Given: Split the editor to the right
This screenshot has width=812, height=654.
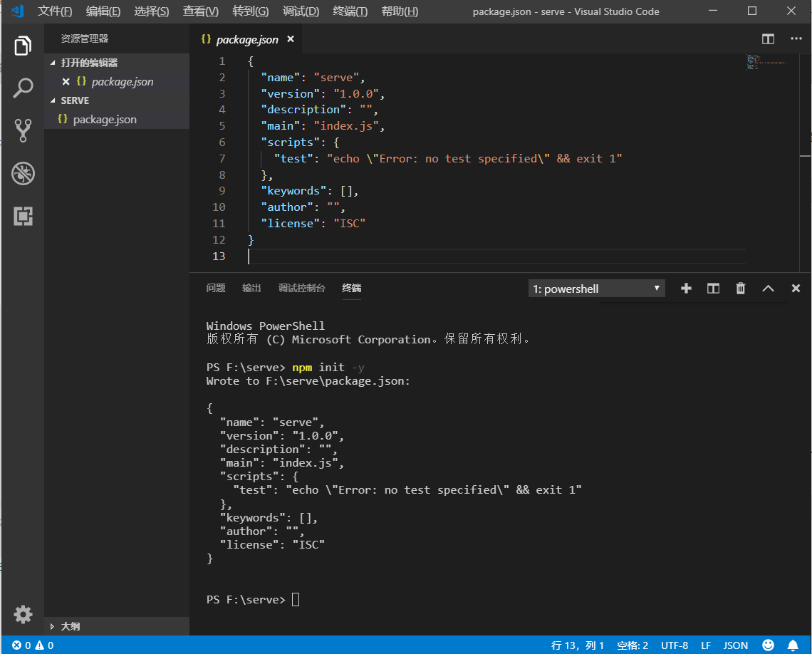Looking at the screenshot, I should 768,39.
